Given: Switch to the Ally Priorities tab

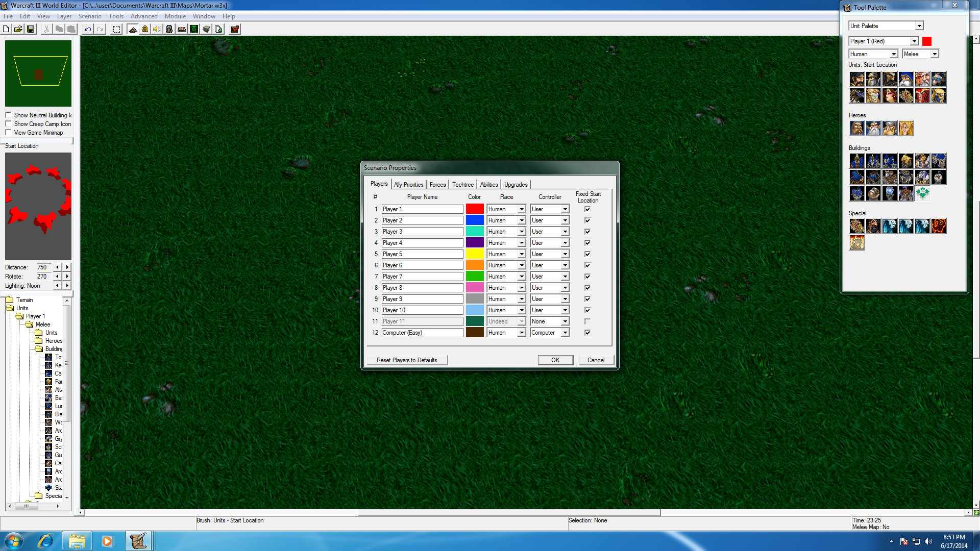Looking at the screenshot, I should [408, 185].
